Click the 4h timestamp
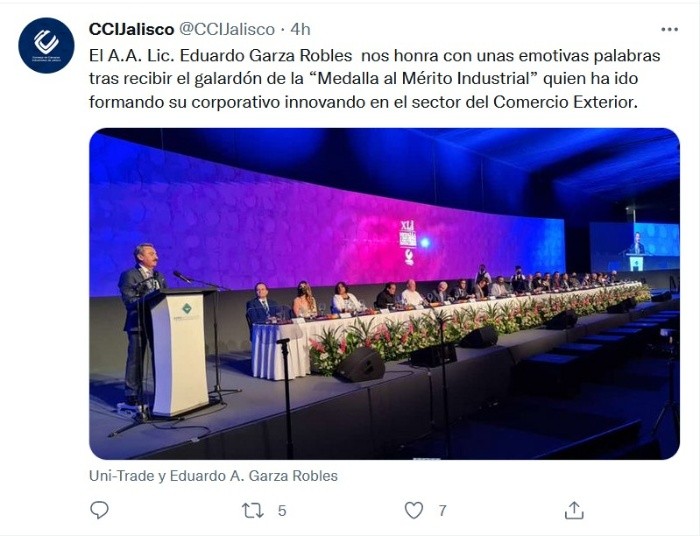Viewport: 700px width, 536px height. (300, 29)
